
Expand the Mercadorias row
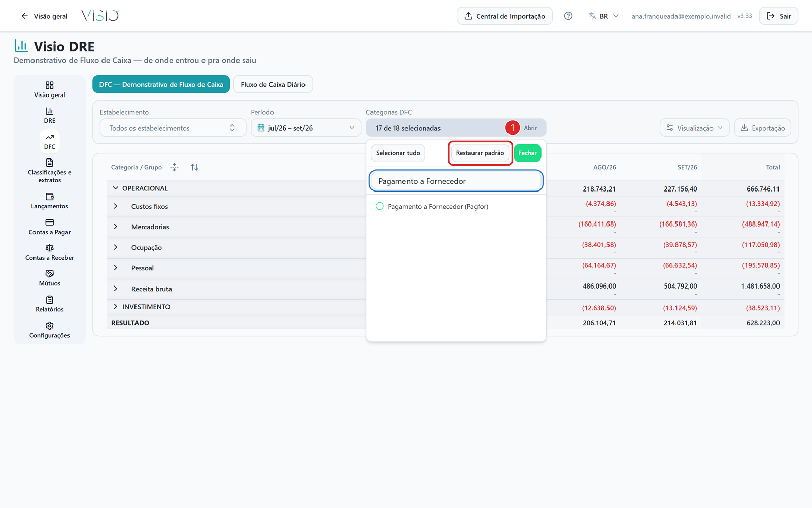coord(116,227)
